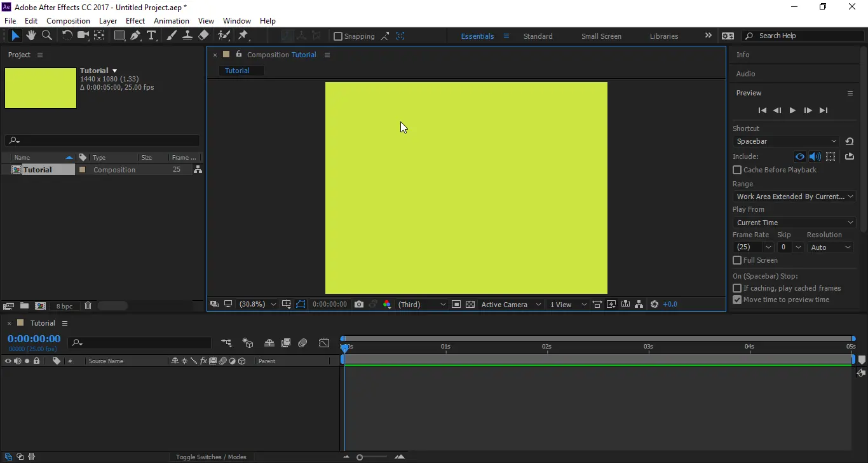This screenshot has width=868, height=463.
Task: Open the Effect menu
Action: 135,21
